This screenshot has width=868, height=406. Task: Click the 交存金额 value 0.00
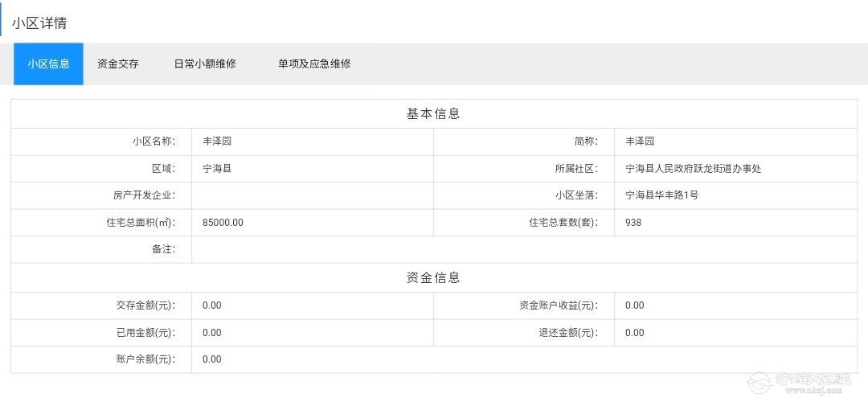pos(212,306)
